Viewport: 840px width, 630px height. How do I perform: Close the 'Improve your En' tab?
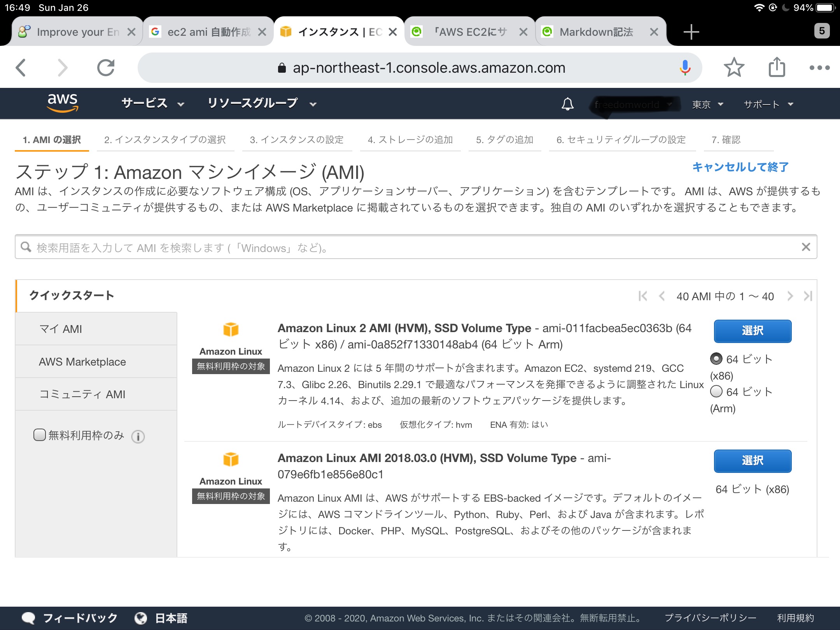pyautogui.click(x=131, y=32)
